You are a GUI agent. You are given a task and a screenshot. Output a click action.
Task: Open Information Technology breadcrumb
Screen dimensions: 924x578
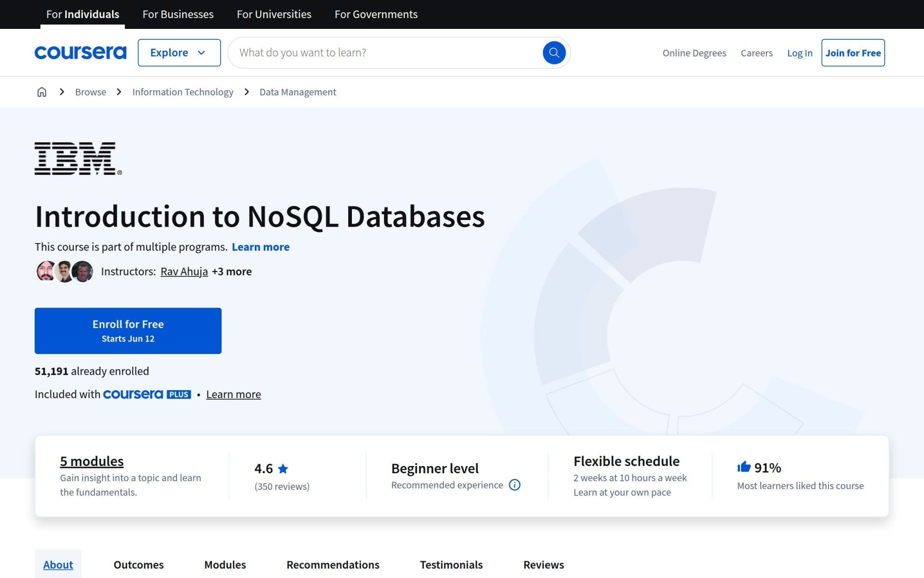point(183,92)
